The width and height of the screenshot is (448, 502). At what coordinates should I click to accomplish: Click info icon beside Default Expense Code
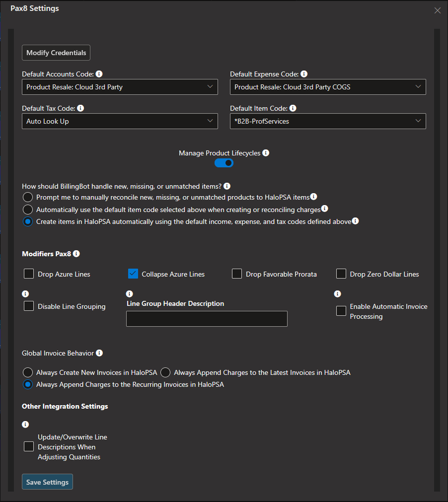coord(304,74)
